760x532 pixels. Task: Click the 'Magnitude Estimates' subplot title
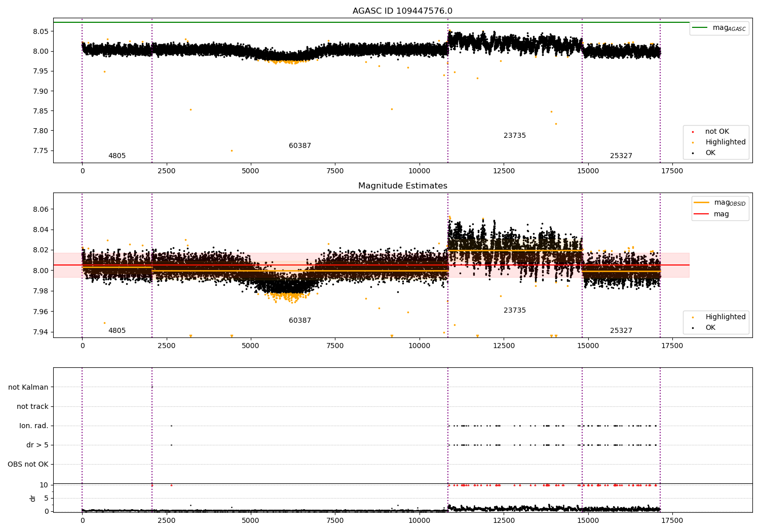[x=402, y=186]
